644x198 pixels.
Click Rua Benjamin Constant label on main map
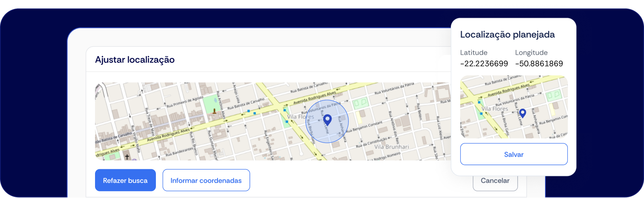[364, 127]
